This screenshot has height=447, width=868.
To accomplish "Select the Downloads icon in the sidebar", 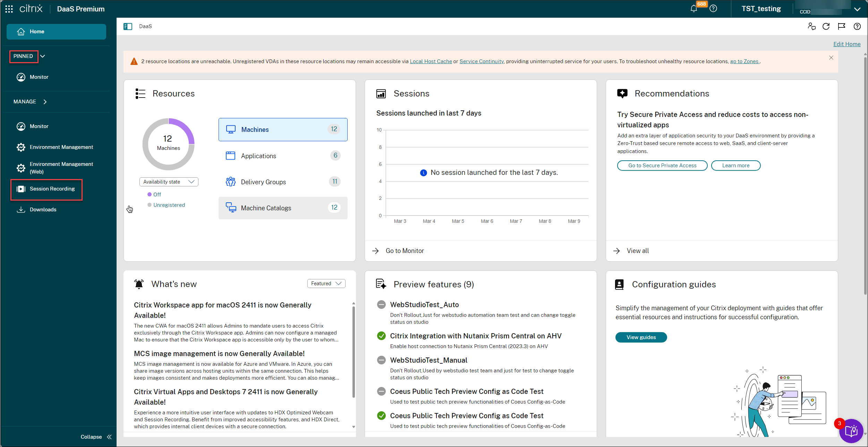I will 21,209.
